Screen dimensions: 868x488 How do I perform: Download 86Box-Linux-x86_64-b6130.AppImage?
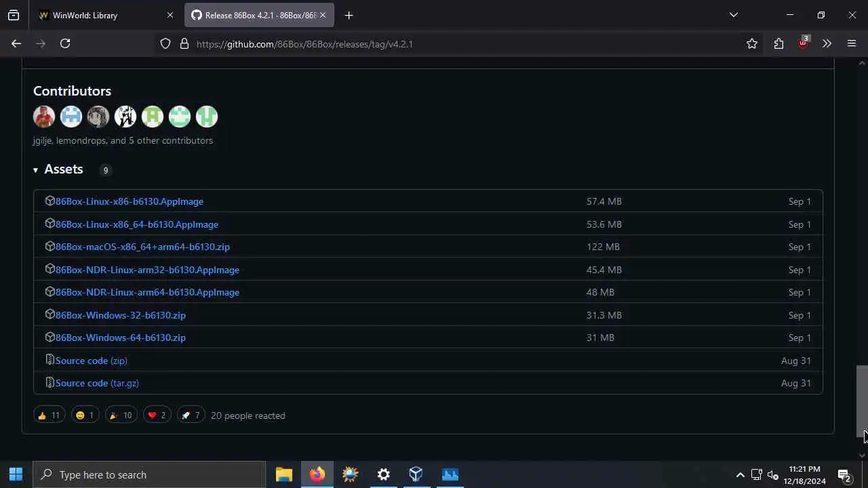click(x=136, y=224)
